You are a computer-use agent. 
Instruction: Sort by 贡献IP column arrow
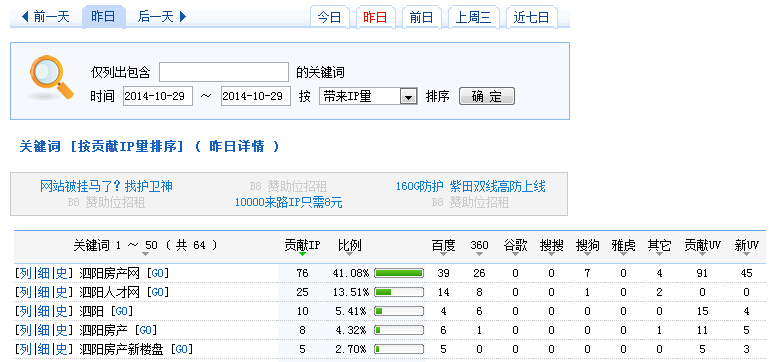point(302,254)
